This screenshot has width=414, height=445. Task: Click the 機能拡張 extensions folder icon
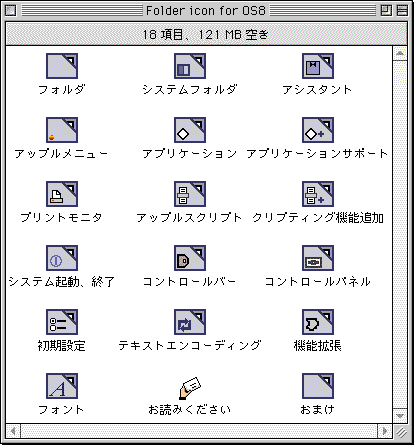click(318, 322)
